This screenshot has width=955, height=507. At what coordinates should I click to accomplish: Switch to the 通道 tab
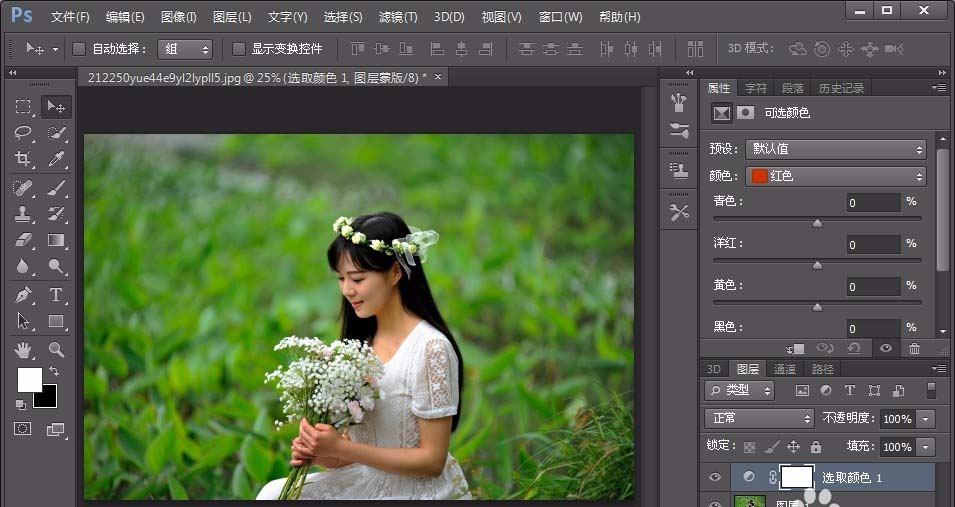pyautogui.click(x=784, y=369)
